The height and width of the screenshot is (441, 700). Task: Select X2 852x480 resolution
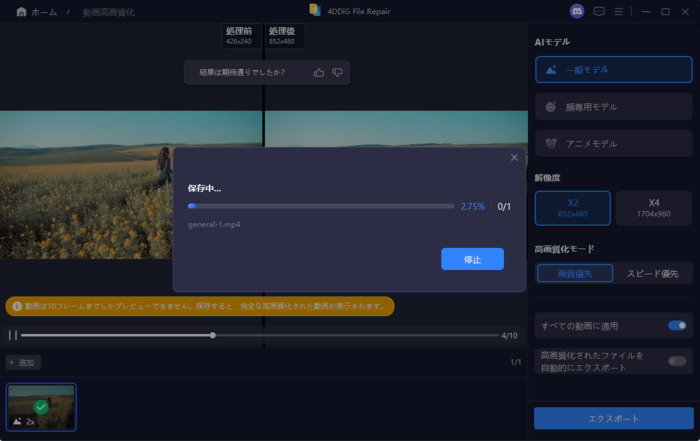point(573,207)
